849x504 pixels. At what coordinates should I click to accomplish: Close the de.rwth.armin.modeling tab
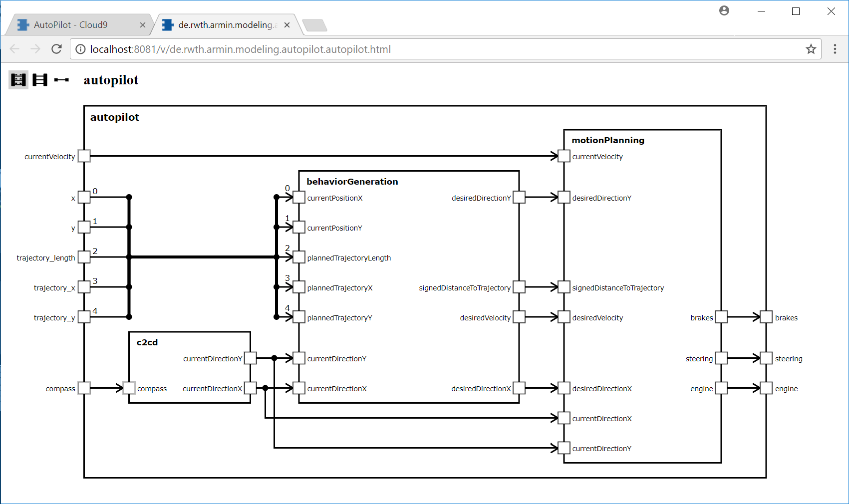click(x=287, y=25)
